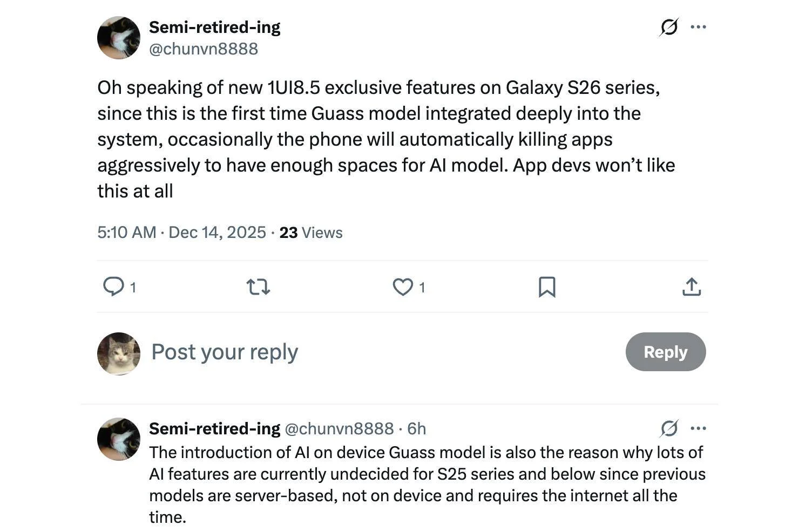The image size is (799, 532).
Task: Click the @chunvn8888 handle under the main author name
Action: pos(204,49)
